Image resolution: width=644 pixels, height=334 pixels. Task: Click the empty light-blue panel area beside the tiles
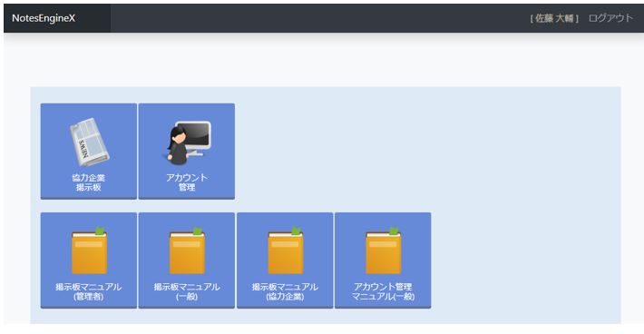526,205
